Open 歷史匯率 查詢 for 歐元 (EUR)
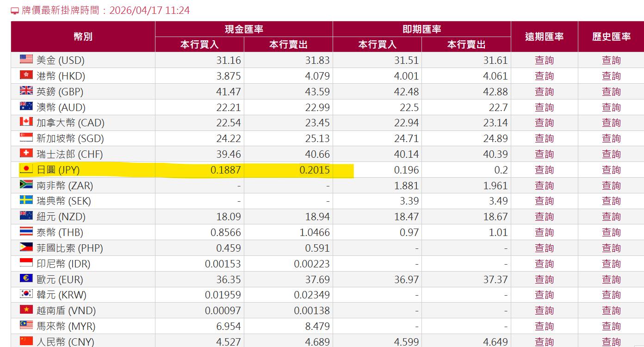The height and width of the screenshot is (347, 644). [x=611, y=279]
